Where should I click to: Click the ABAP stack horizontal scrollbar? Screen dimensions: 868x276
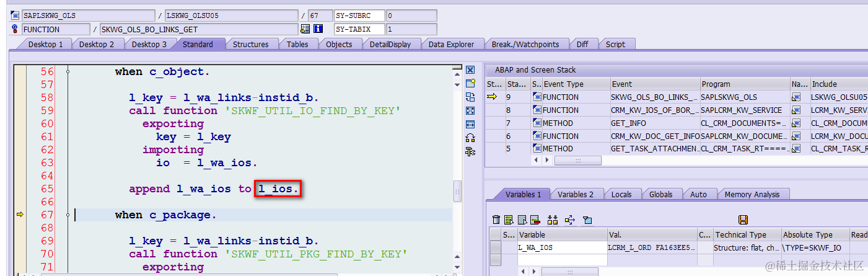[x=579, y=160]
